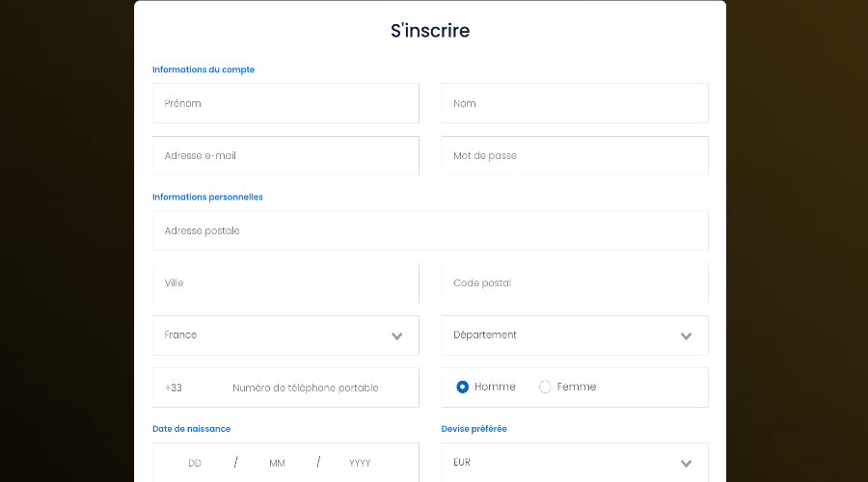Select the MM birth month field
Screen dimensions: 868x482
click(x=277, y=463)
